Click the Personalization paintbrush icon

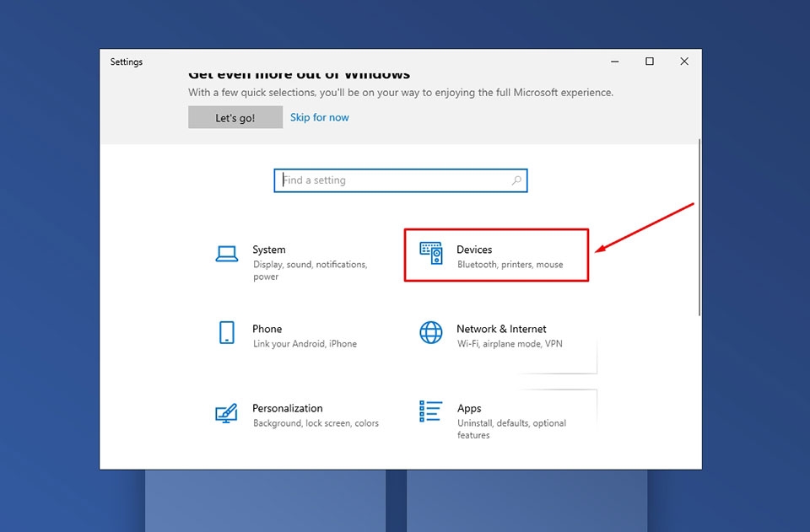click(226, 413)
